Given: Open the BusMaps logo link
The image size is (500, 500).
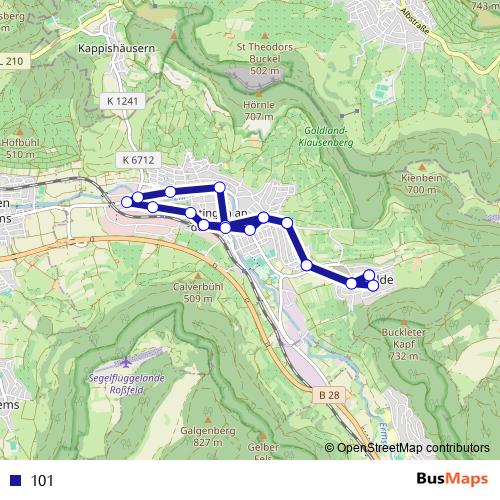Looking at the screenshot, I should (452, 479).
